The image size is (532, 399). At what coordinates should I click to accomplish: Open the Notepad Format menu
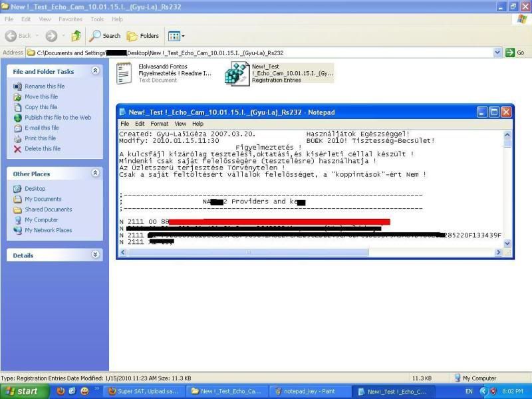[159, 124]
